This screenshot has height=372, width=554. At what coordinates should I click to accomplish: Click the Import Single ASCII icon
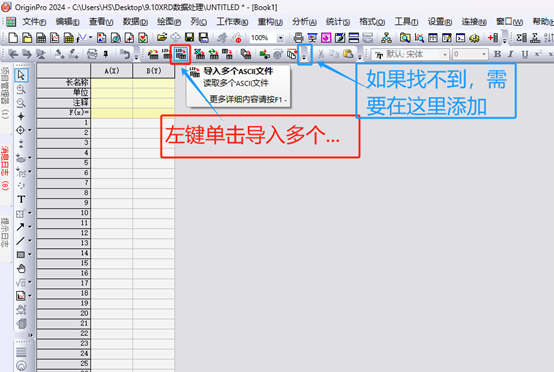167,54
